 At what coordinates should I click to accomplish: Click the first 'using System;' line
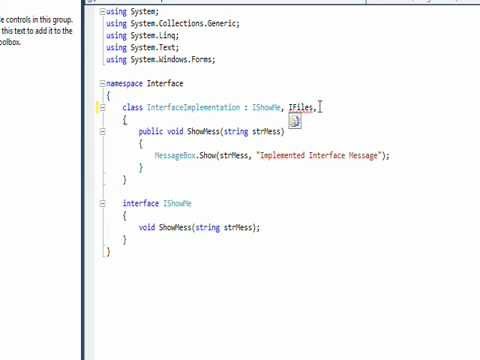coord(133,12)
